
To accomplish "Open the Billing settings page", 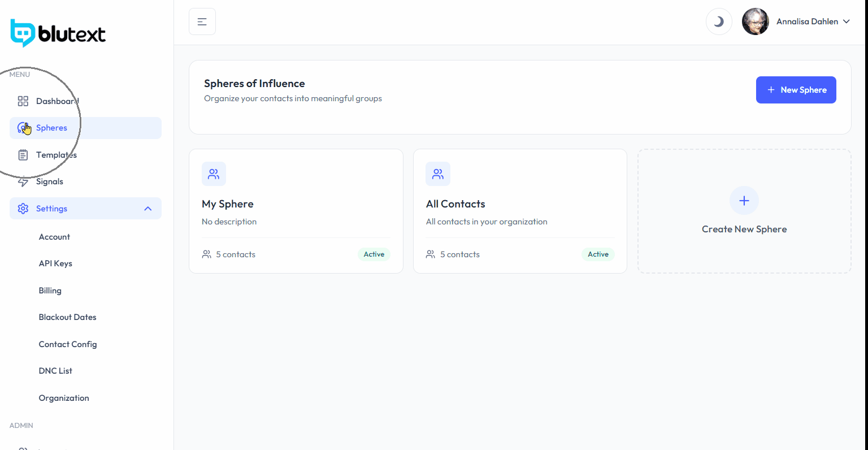I will (x=50, y=291).
